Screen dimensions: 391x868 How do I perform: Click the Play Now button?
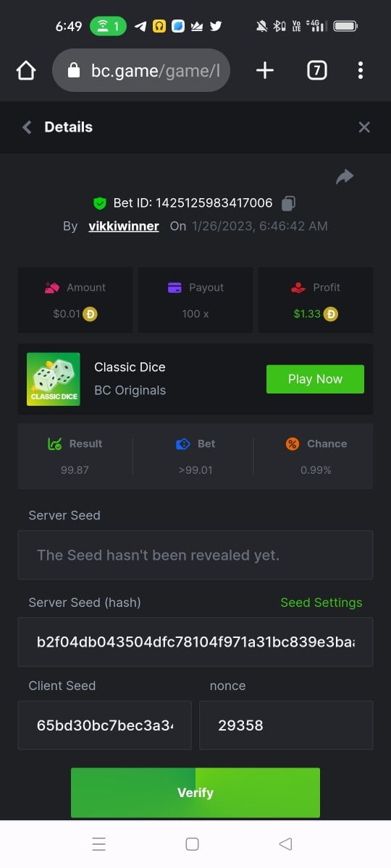[315, 379]
